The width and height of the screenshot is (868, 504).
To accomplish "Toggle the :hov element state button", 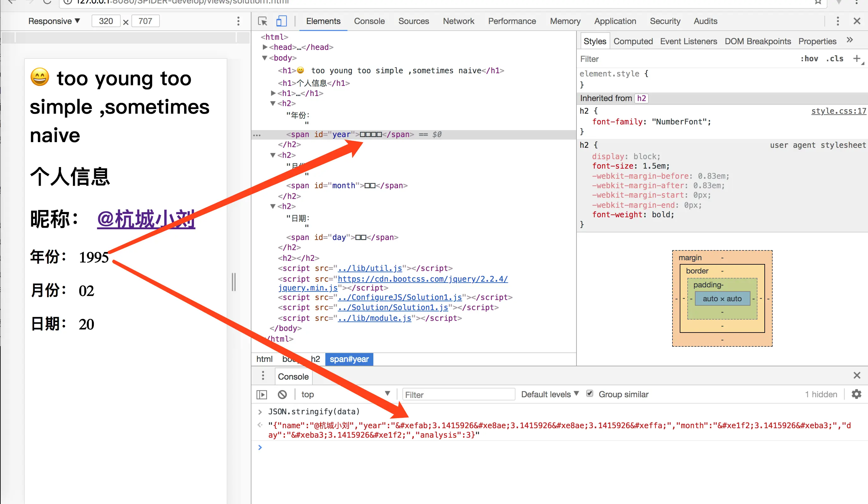I will [x=809, y=59].
